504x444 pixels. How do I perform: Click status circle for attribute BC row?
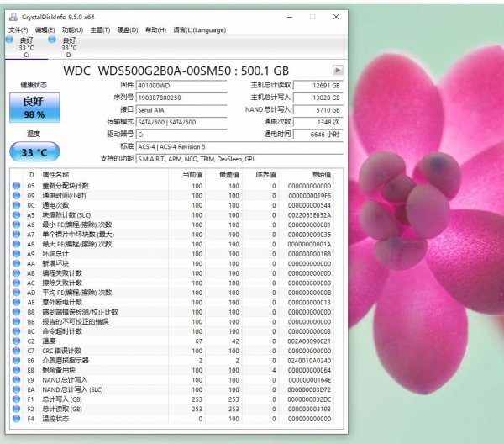17,331
